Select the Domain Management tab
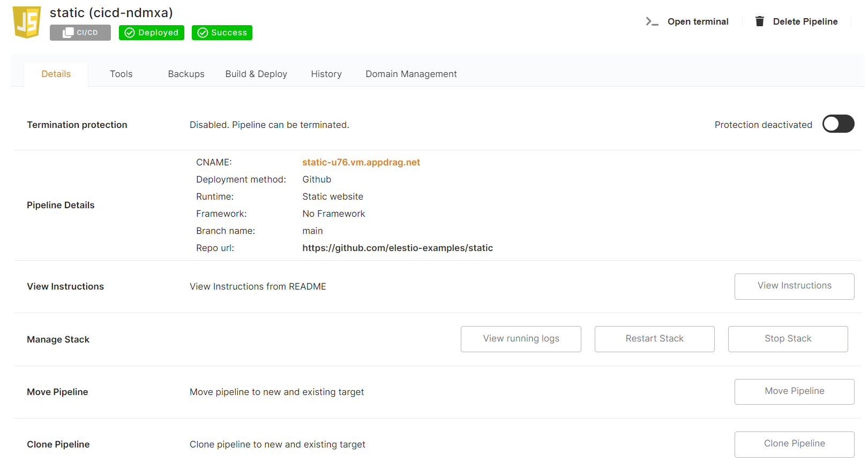 tap(411, 74)
